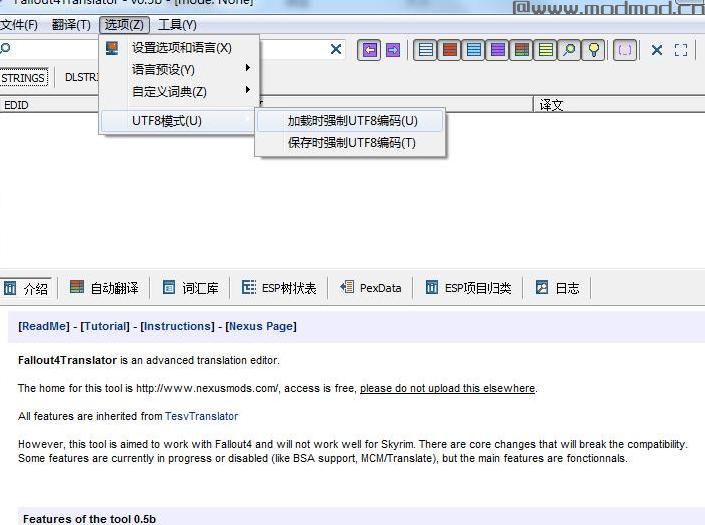Click the search magnifier icon in the search box

(5, 48)
